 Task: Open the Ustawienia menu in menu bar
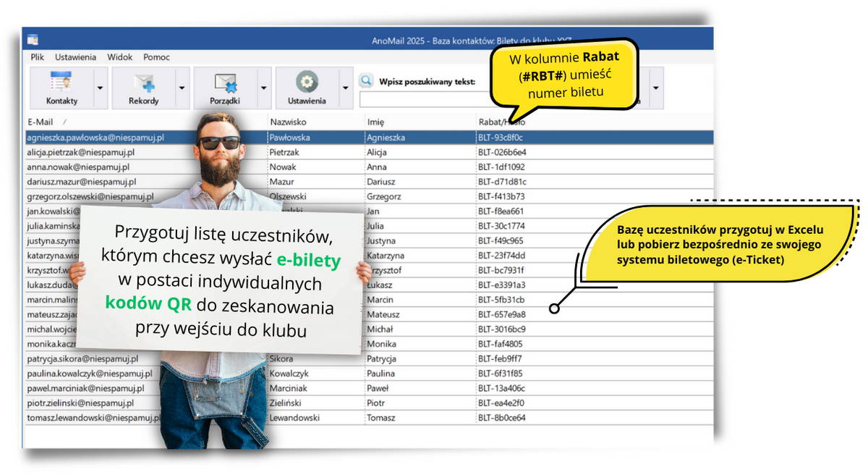coord(75,56)
